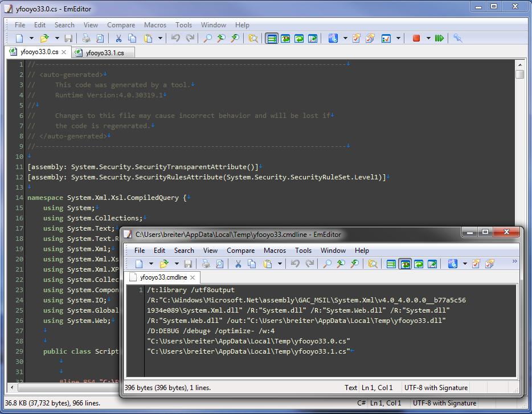This screenshot has height=414, width=532.
Task: Click Cut scissors icon in main yfooyo33.0.cs window
Action: click(x=118, y=39)
